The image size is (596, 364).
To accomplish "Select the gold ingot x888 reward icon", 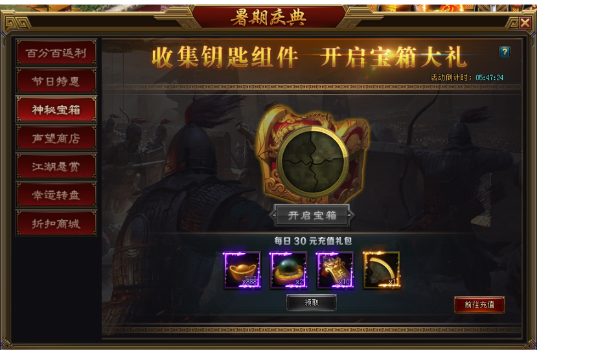I will point(242,270).
